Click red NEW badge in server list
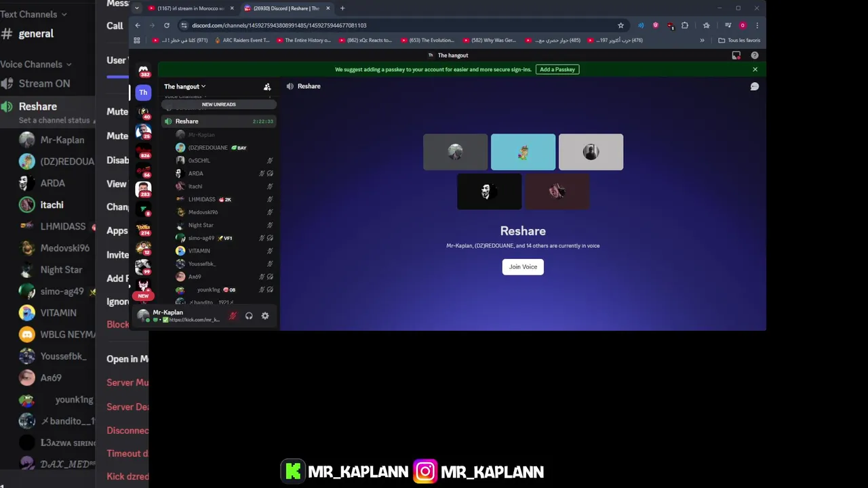Viewport: 868px width, 488px height. pos(143,296)
